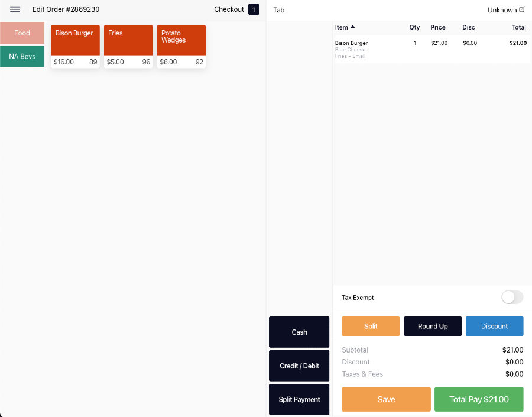Switch to the NA Bevs category

(x=22, y=56)
